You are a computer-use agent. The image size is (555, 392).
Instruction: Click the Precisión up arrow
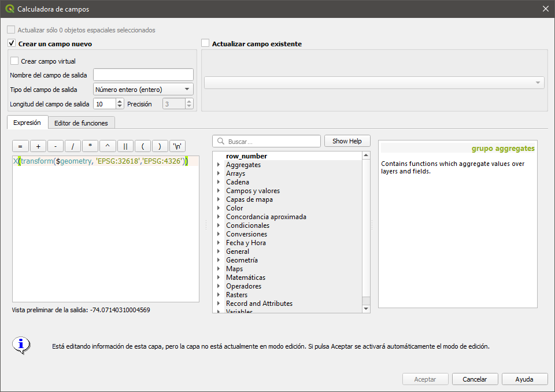(x=189, y=101)
